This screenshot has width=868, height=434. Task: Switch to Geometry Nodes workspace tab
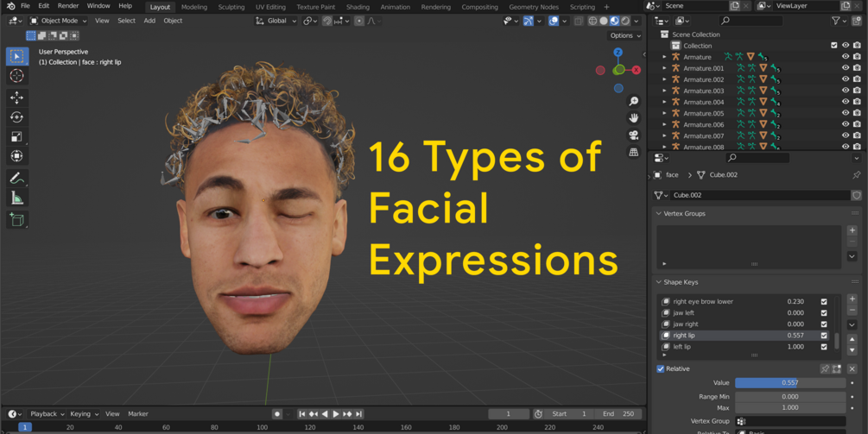click(534, 7)
